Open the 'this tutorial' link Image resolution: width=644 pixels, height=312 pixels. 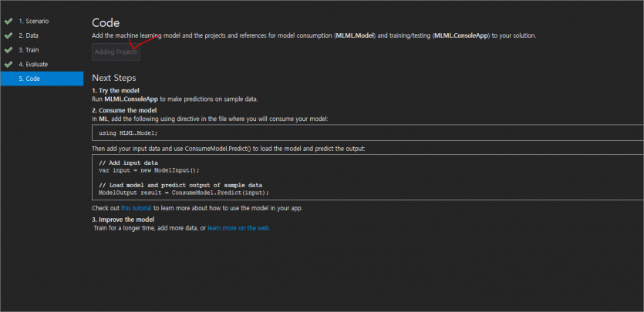pyautogui.click(x=137, y=208)
